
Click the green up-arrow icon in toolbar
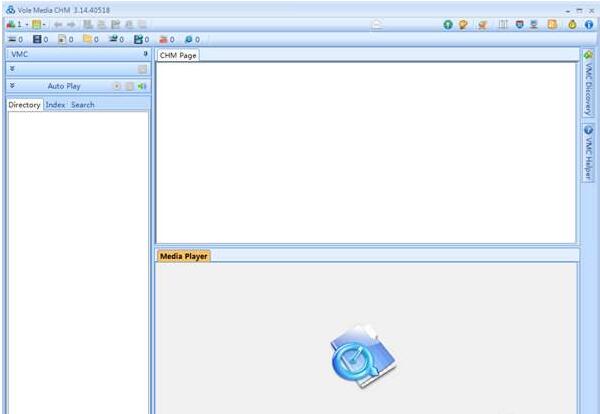click(x=448, y=24)
